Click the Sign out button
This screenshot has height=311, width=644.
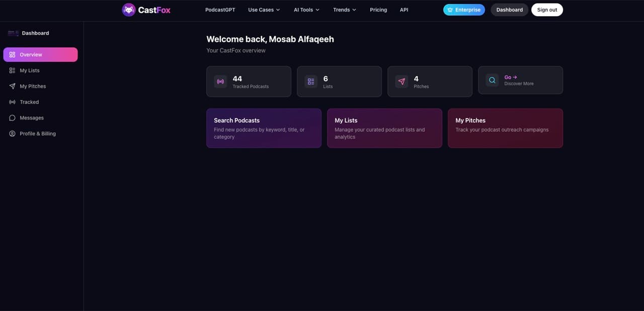[x=547, y=10]
